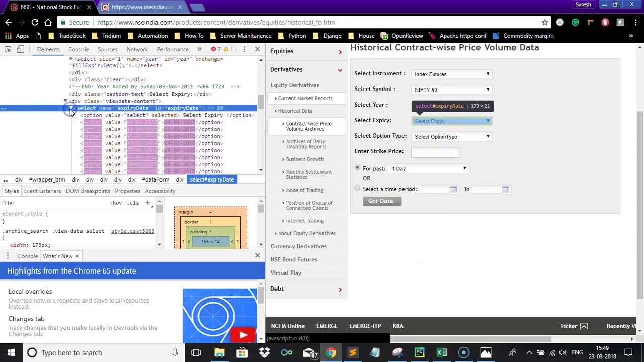644x362 pixels.
Task: Bookmark this page with the star
Action: coord(545,22)
